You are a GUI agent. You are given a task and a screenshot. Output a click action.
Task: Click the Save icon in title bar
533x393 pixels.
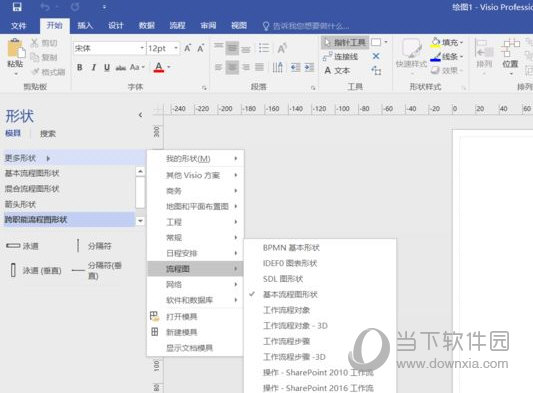coord(17,7)
